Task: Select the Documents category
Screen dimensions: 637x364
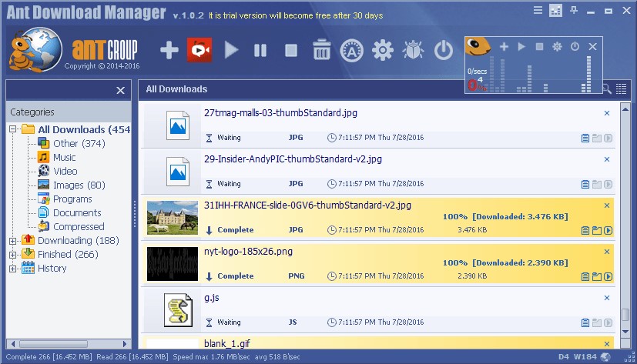Action: (x=77, y=212)
